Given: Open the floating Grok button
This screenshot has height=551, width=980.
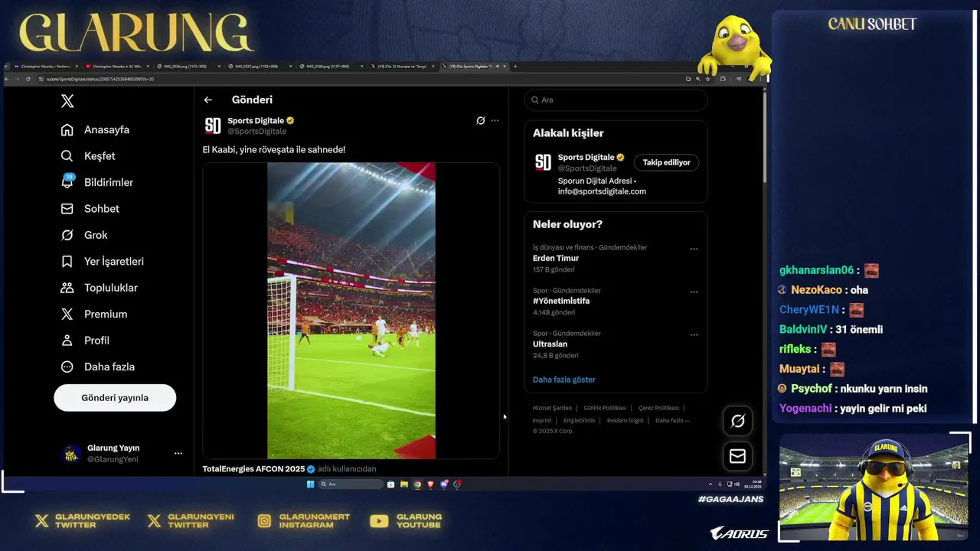Looking at the screenshot, I should (738, 421).
